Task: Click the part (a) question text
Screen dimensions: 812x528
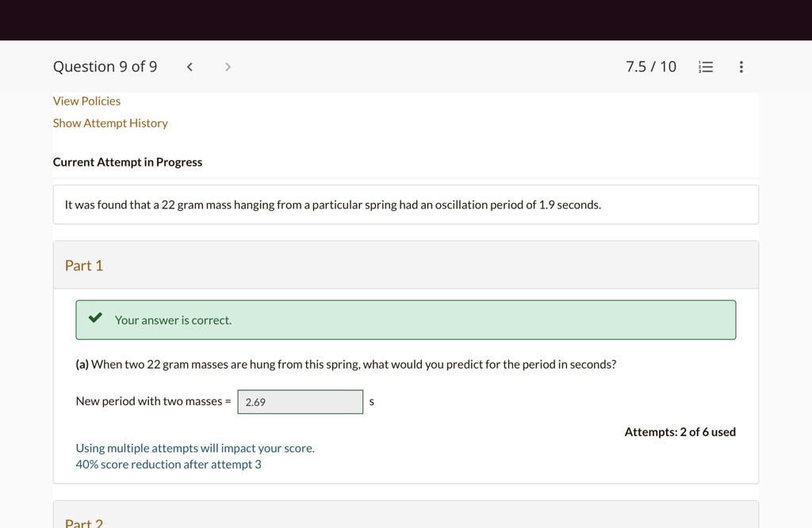Action: (346, 365)
